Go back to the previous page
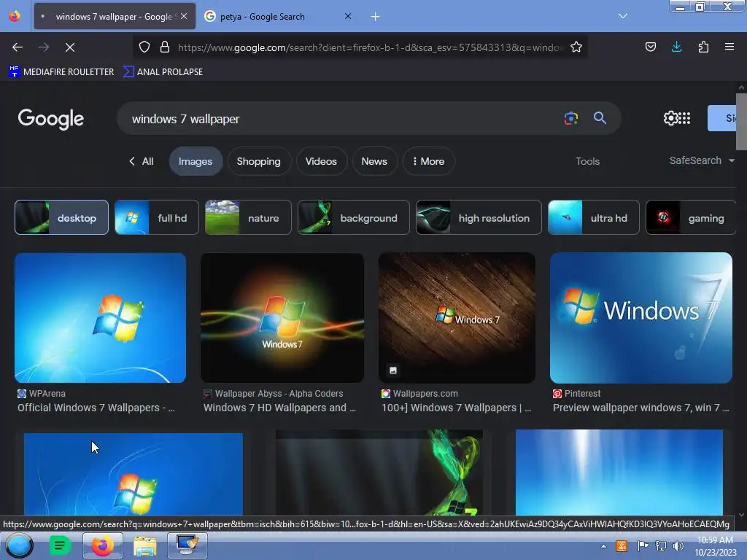The image size is (747, 560). pos(18,47)
